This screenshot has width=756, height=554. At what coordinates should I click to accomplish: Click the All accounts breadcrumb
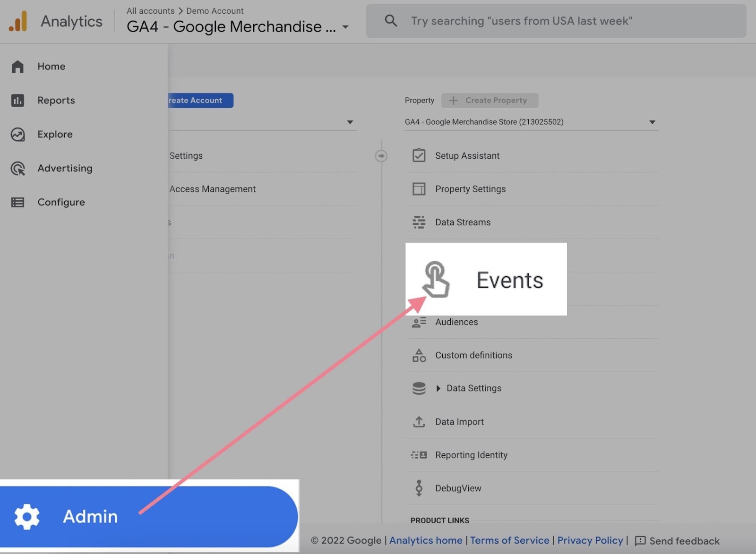point(150,10)
